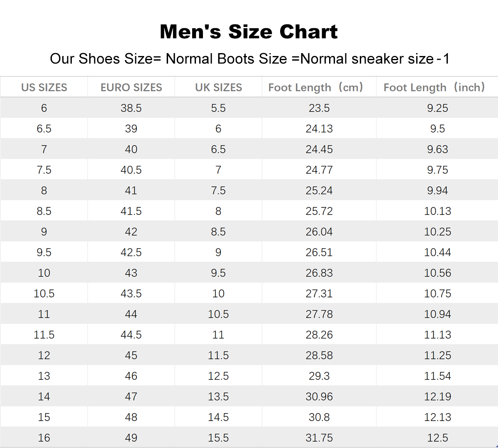The width and height of the screenshot is (498, 448).
Task: Select EURO size 41.5 cell
Action: (131, 211)
